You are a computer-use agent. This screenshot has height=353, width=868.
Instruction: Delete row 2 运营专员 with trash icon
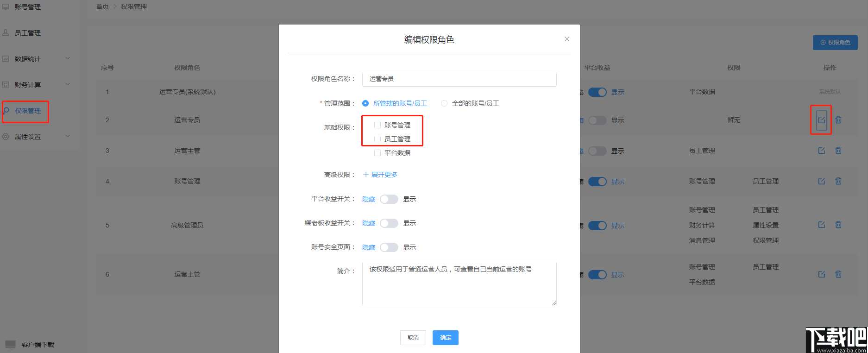[838, 120]
